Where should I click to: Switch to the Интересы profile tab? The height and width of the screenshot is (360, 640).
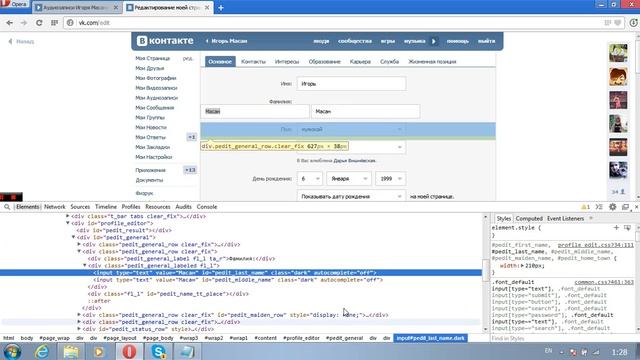point(287,62)
